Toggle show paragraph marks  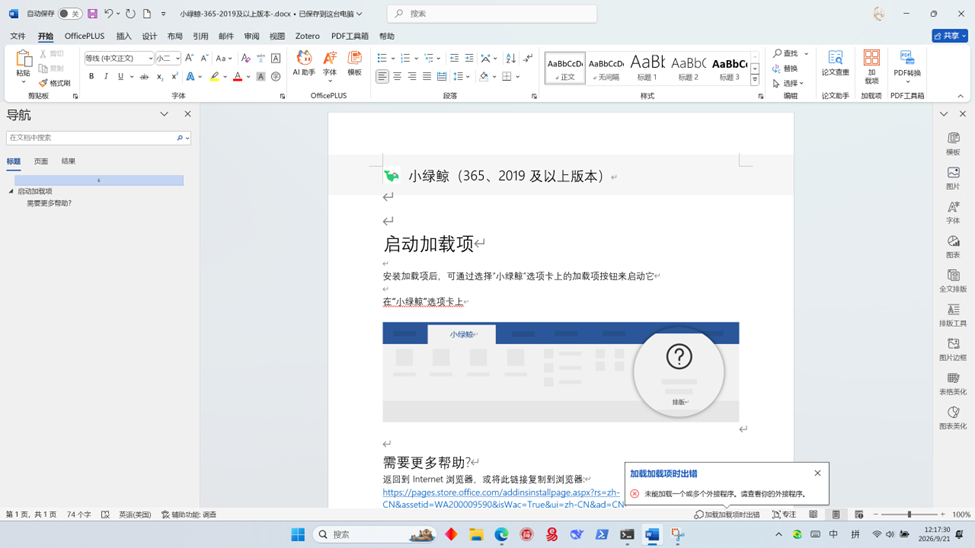(x=528, y=58)
